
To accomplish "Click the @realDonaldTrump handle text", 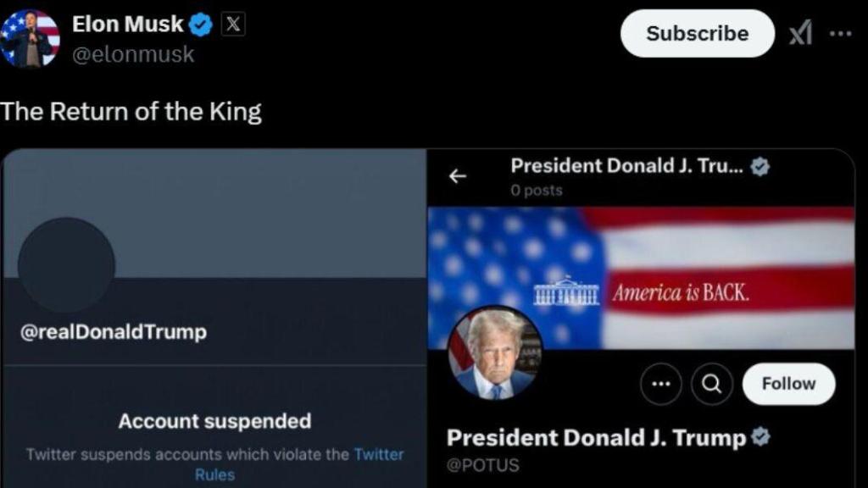I will [x=113, y=331].
